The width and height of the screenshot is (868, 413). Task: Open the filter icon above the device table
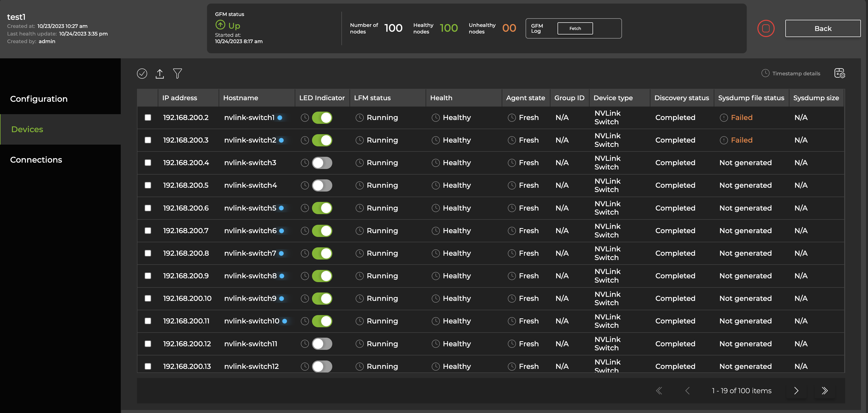[x=178, y=73]
